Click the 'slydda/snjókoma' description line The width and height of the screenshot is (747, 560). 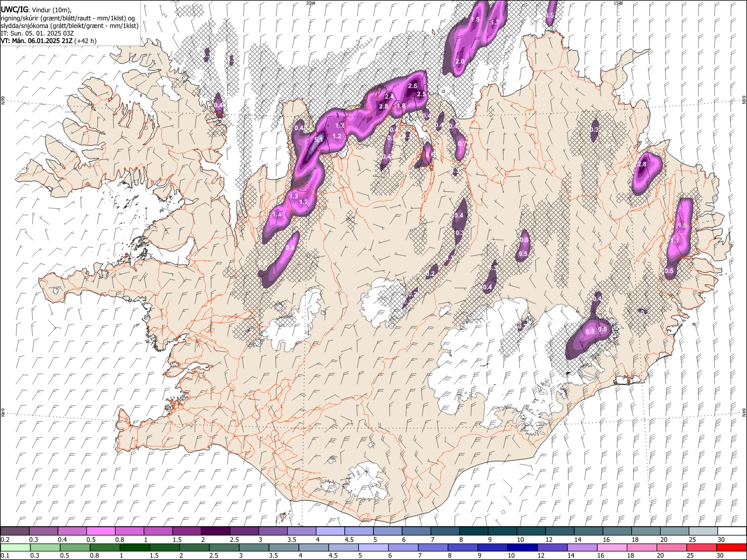click(x=69, y=26)
